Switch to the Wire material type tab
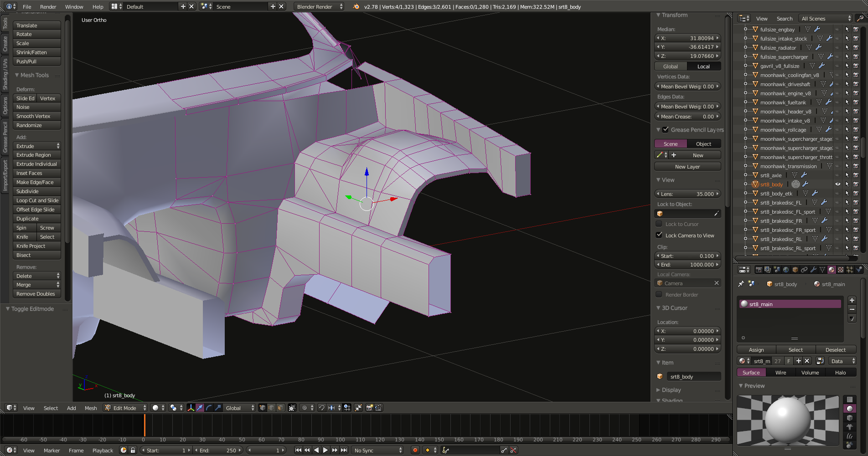 tap(780, 373)
